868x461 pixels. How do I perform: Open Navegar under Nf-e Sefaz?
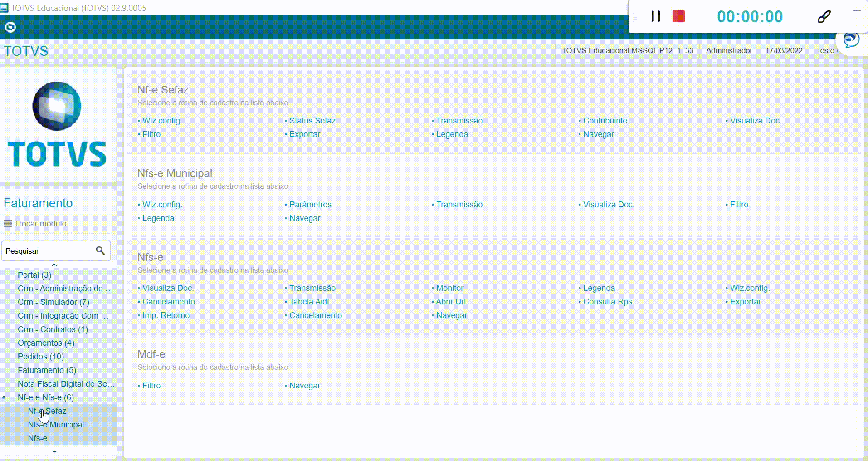click(x=599, y=134)
